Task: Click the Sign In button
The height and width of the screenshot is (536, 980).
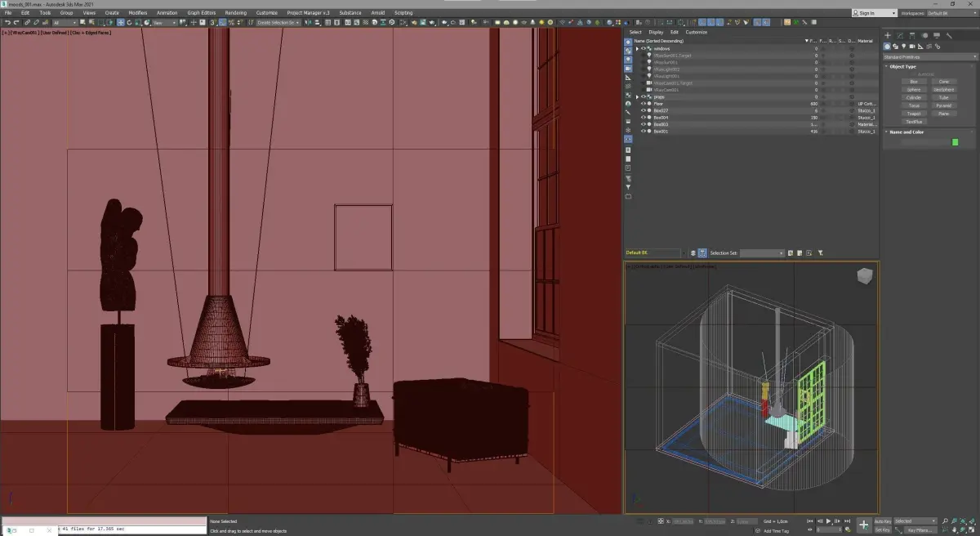Action: point(874,13)
